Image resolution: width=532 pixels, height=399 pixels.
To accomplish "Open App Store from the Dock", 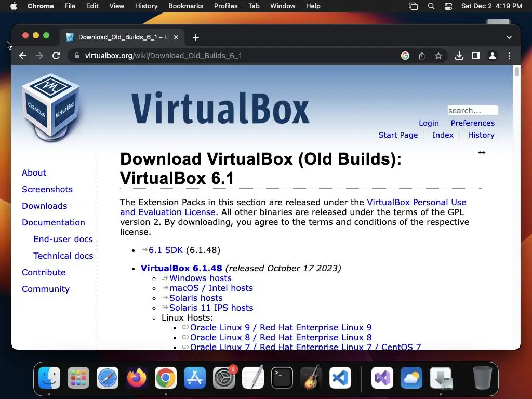I will click(195, 378).
